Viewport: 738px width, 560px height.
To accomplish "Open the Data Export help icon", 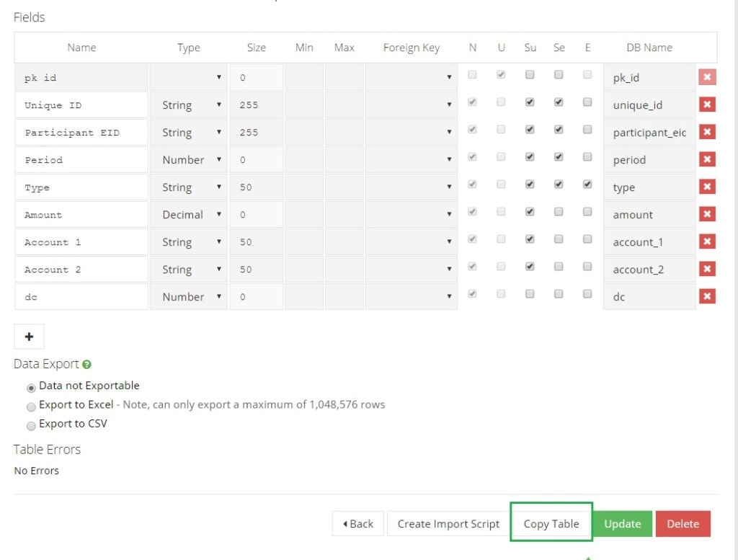I will [x=86, y=364].
